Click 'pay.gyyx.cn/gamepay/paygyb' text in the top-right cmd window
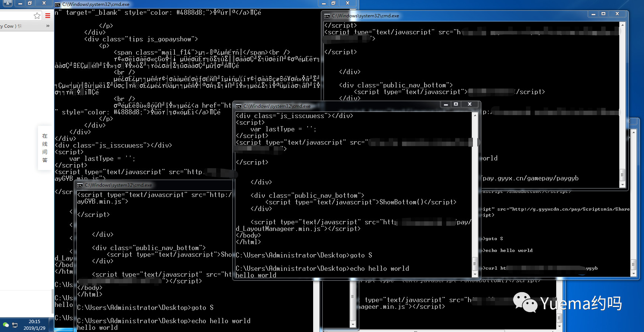Image resolution: width=644 pixels, height=332 pixels. [x=531, y=178]
